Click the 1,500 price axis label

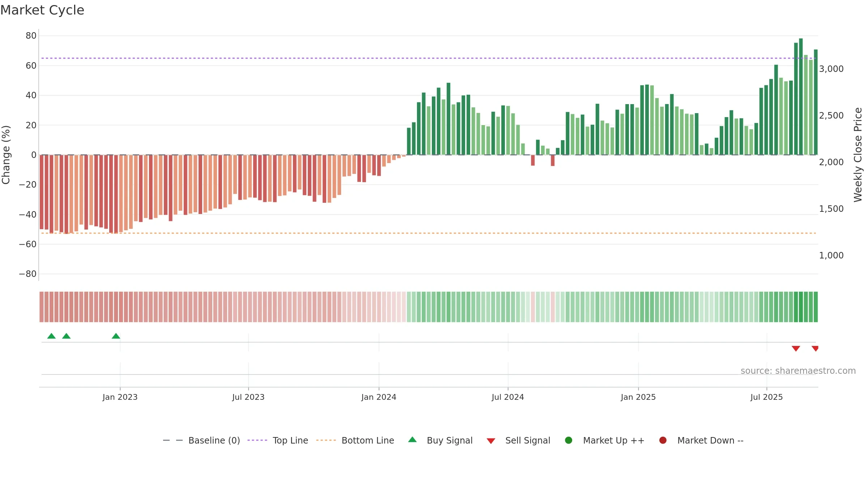pyautogui.click(x=831, y=209)
